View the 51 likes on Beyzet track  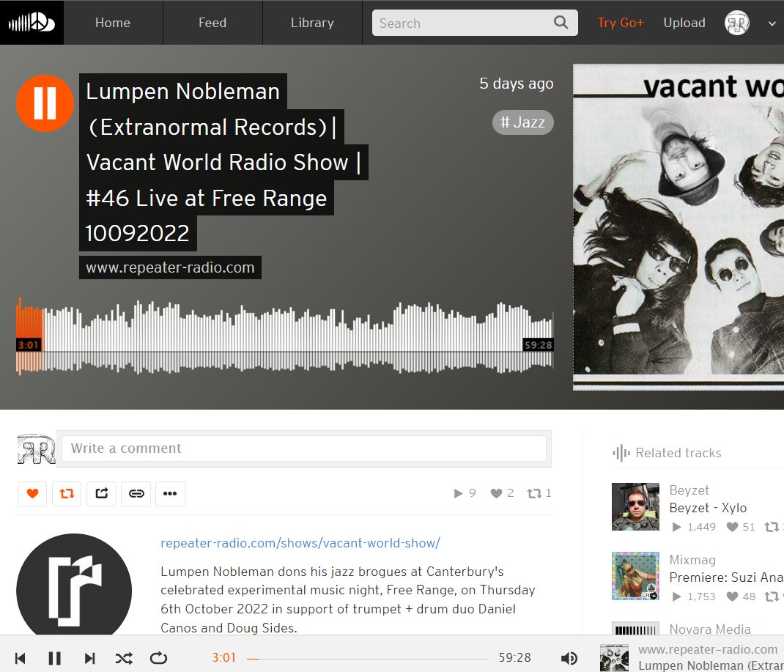point(741,526)
